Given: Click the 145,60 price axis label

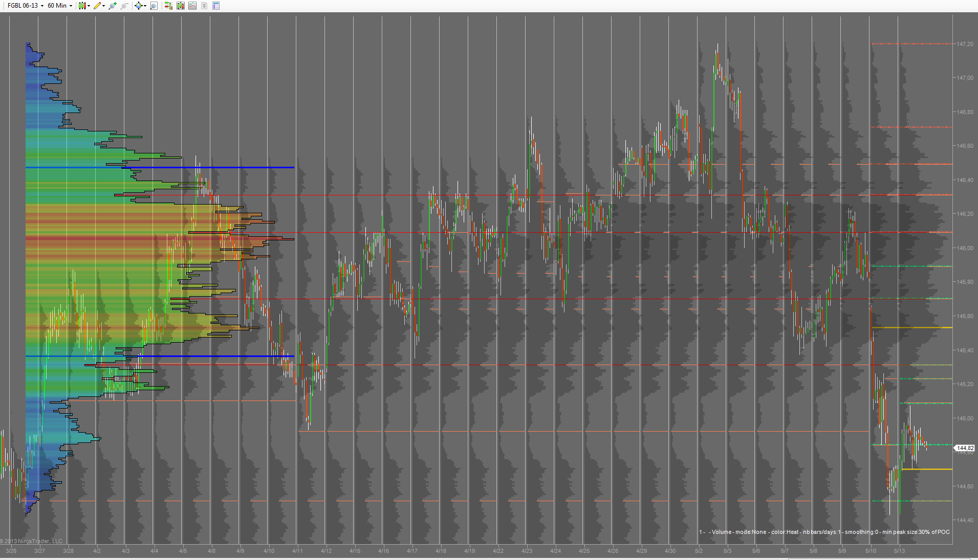Looking at the screenshot, I should click(965, 316).
